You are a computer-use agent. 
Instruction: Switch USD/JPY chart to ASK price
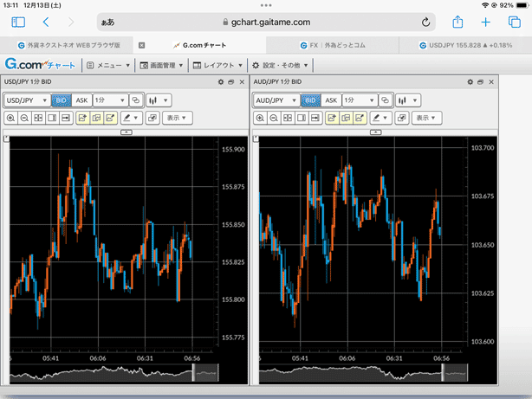[x=81, y=100]
